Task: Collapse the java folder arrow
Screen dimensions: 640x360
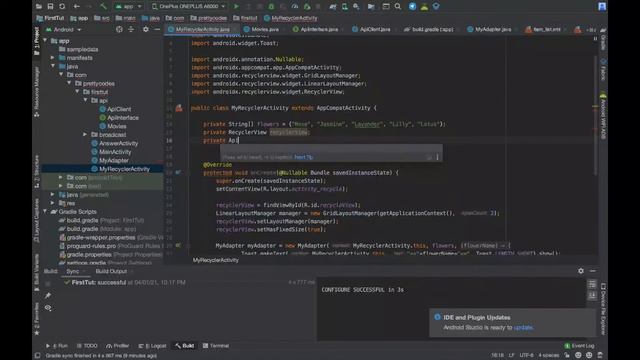Action: point(53,66)
